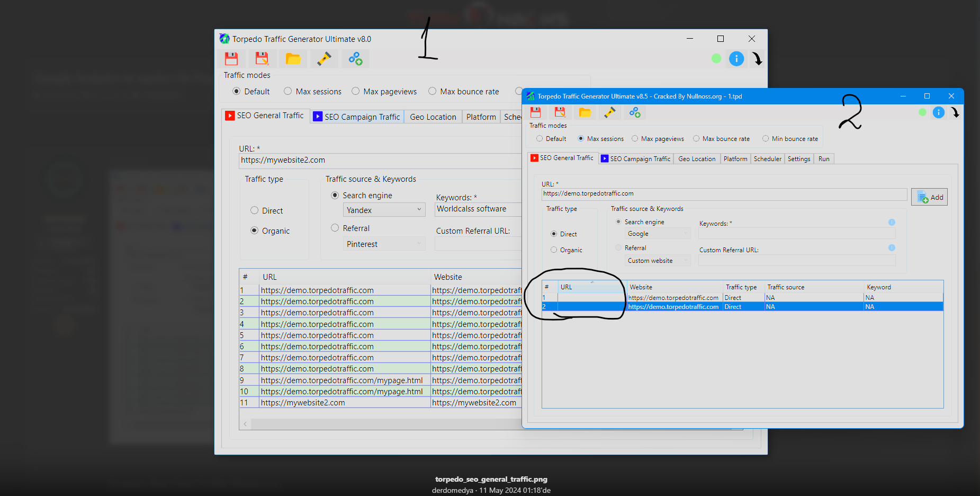This screenshot has width=980, height=496.
Task: Click the Save icon in v8.0 window
Action: coord(231,59)
